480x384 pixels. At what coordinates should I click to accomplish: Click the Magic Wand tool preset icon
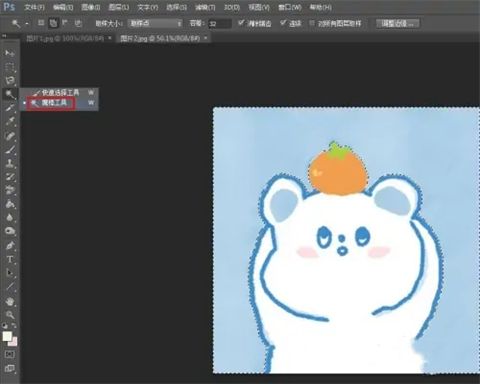tap(16, 23)
